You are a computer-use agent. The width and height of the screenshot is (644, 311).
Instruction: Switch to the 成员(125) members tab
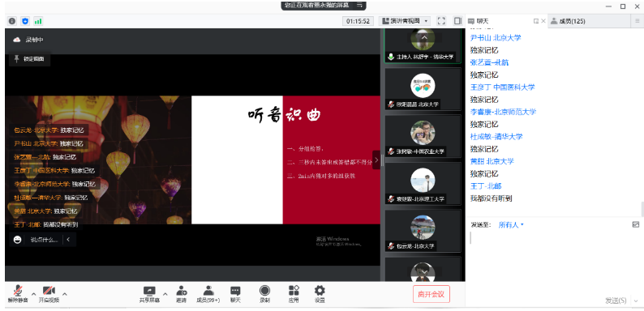[568, 21]
